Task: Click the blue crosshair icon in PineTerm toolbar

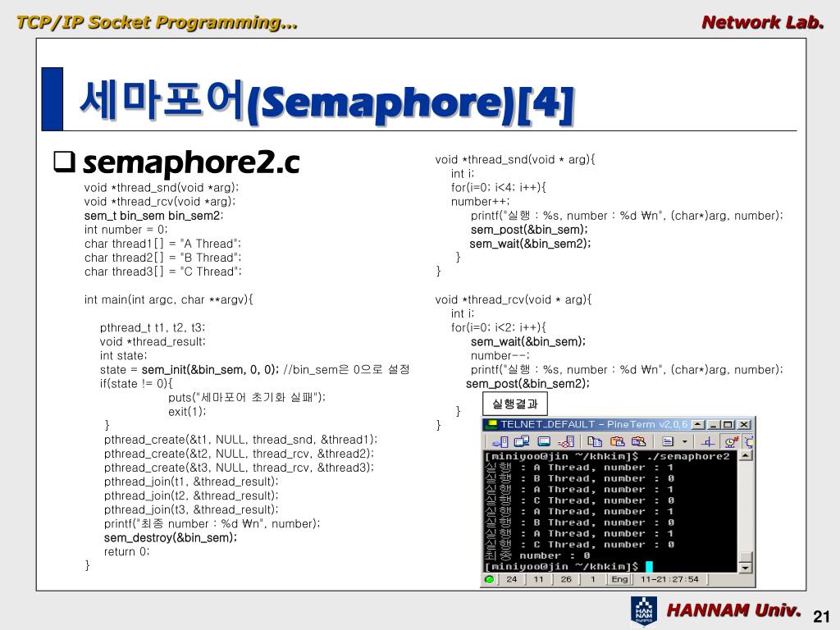Action: (708, 442)
